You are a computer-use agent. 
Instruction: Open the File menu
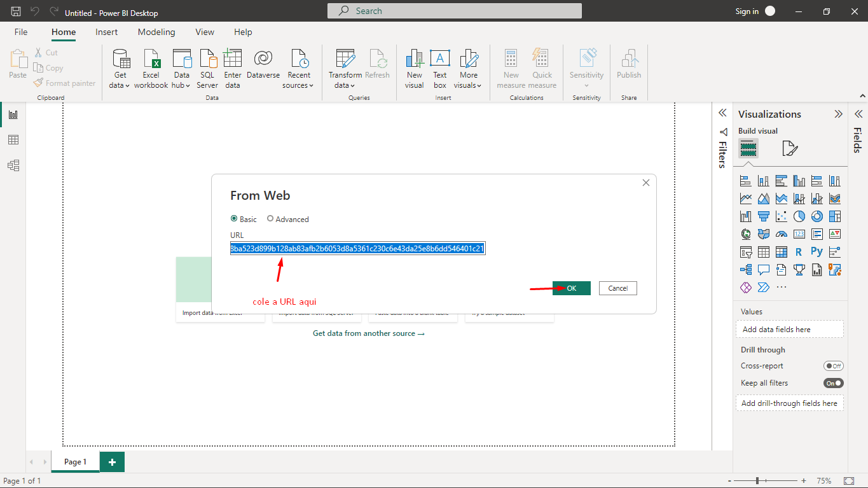click(x=21, y=32)
